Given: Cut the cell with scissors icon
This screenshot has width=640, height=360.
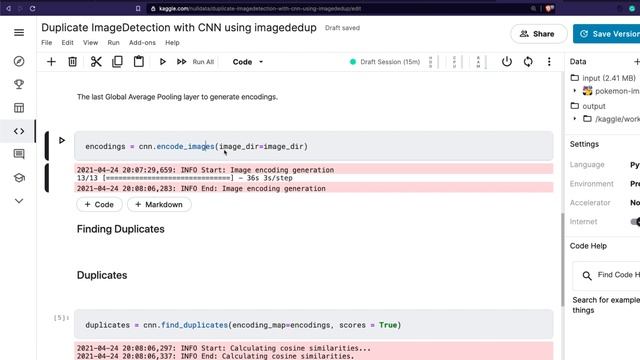Looking at the screenshot, I should 96,62.
